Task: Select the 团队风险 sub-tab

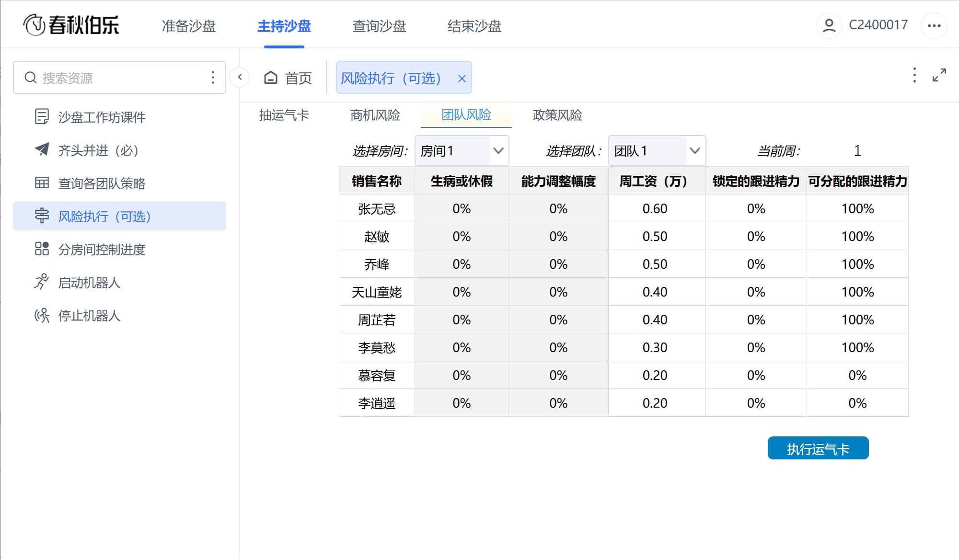Action: coord(466,115)
